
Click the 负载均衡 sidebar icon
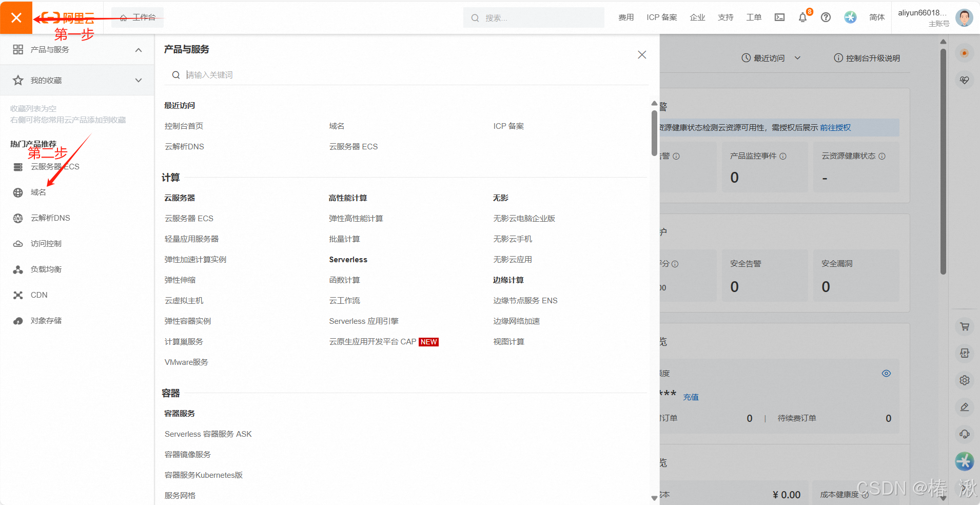coord(18,269)
